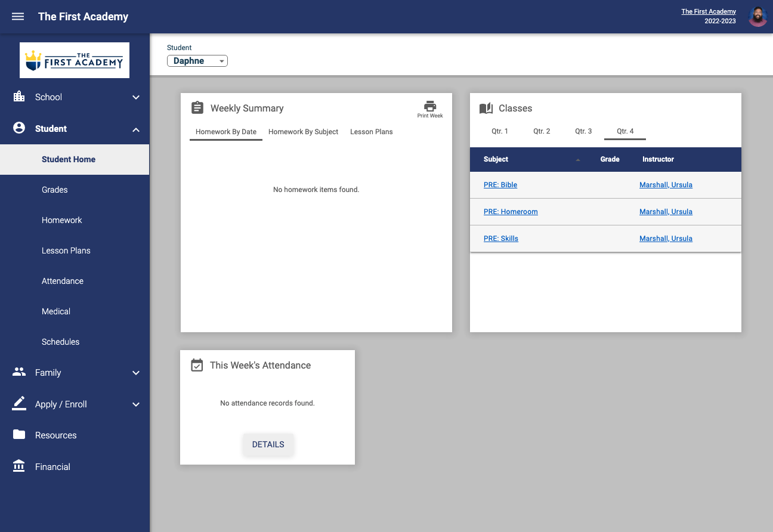Switch to the Homework By Subject tab
The height and width of the screenshot is (532, 773).
tap(303, 132)
